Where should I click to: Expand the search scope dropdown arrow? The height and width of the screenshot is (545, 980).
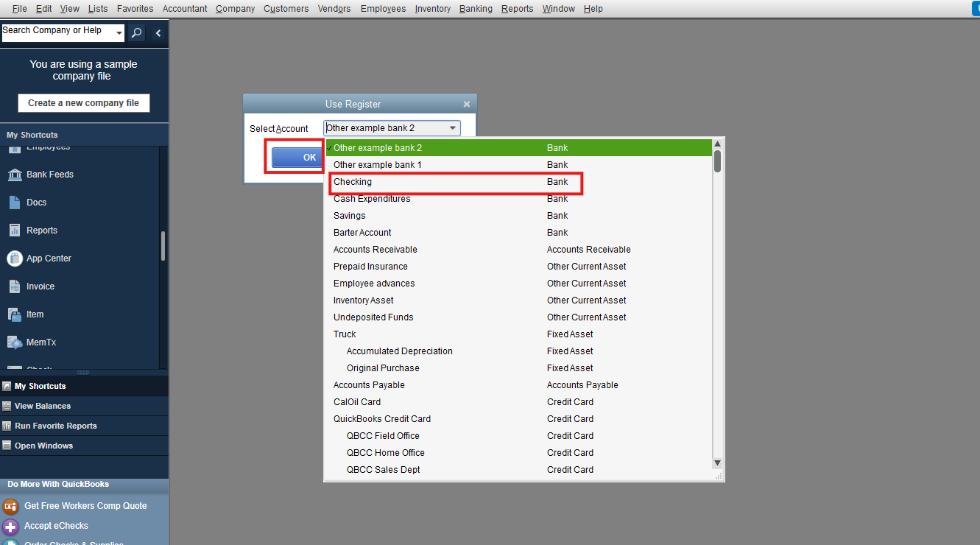pos(119,33)
